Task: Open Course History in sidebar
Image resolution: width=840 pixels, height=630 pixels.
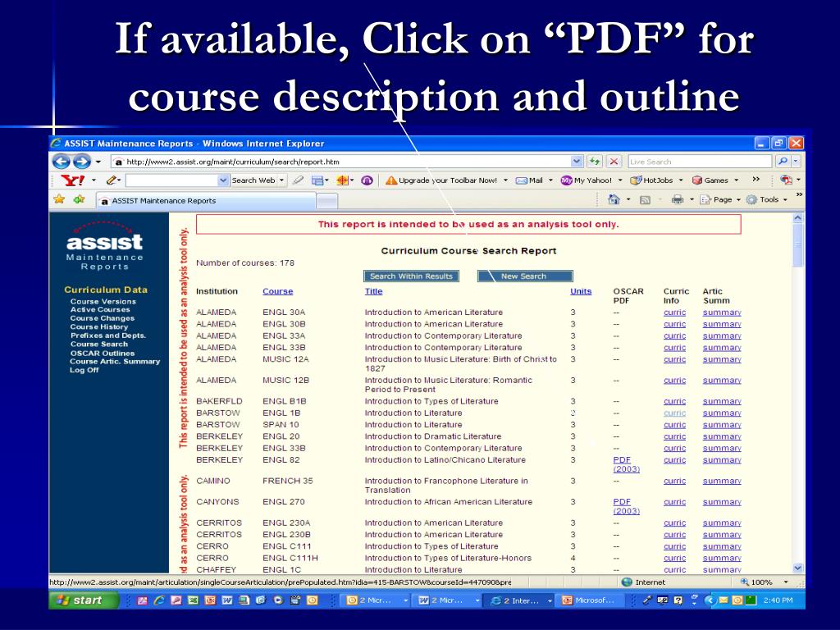Action: pos(99,326)
